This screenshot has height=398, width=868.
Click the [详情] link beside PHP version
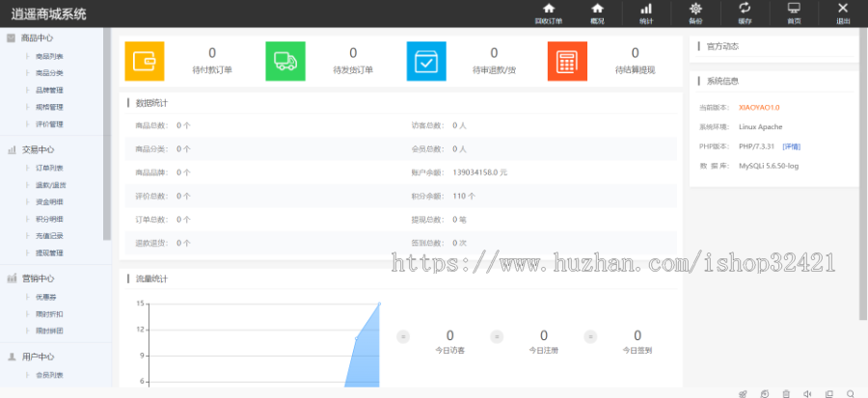[791, 146]
